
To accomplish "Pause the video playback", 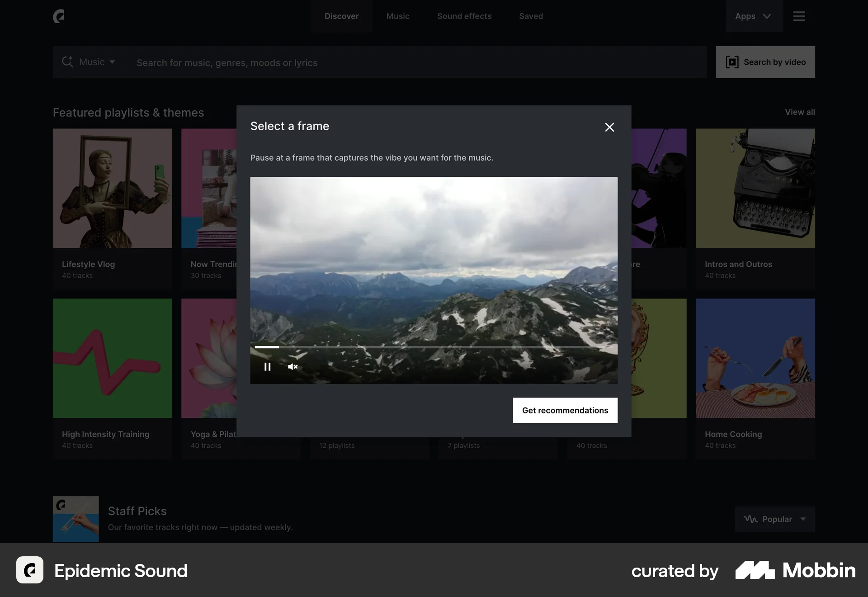I will pyautogui.click(x=267, y=367).
